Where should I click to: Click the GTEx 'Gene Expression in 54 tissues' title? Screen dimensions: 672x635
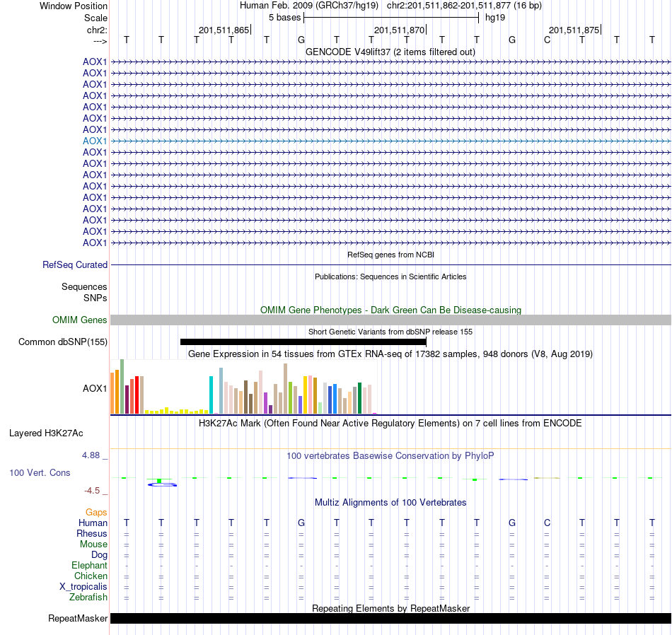click(x=390, y=354)
